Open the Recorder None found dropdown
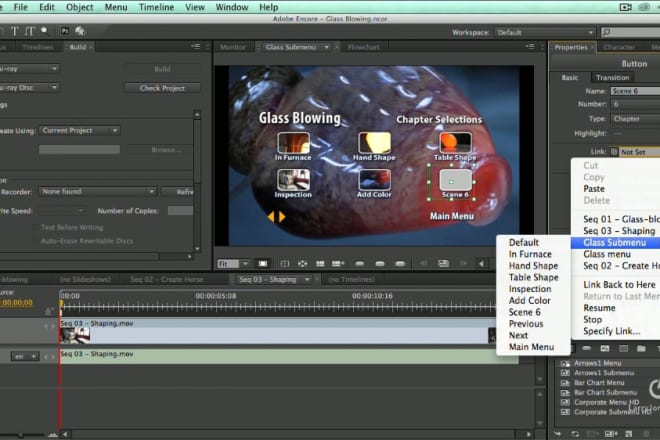 [x=98, y=192]
